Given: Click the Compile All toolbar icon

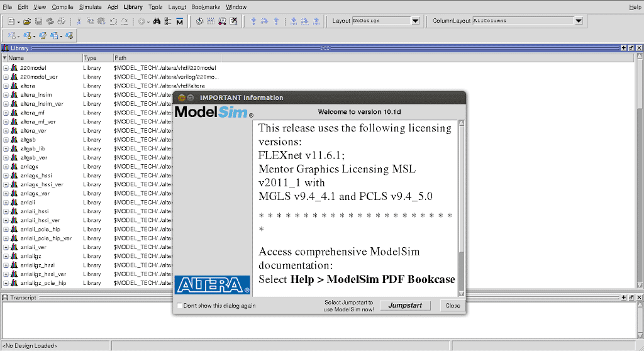Looking at the screenshot, I should [211, 21].
